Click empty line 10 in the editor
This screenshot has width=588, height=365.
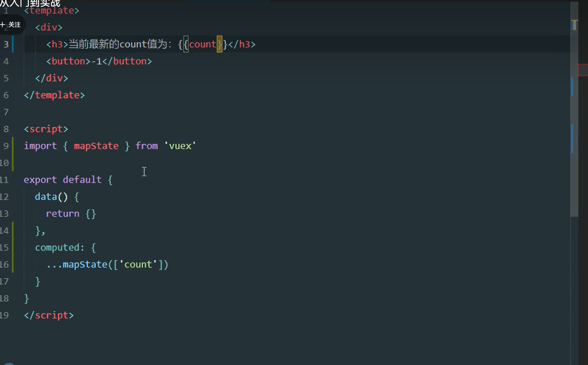pos(297,163)
